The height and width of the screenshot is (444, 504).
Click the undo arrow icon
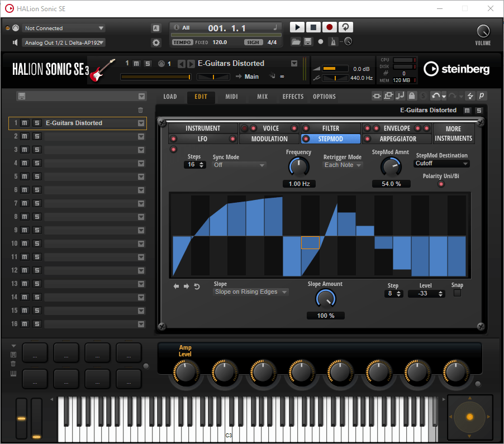coord(436,96)
